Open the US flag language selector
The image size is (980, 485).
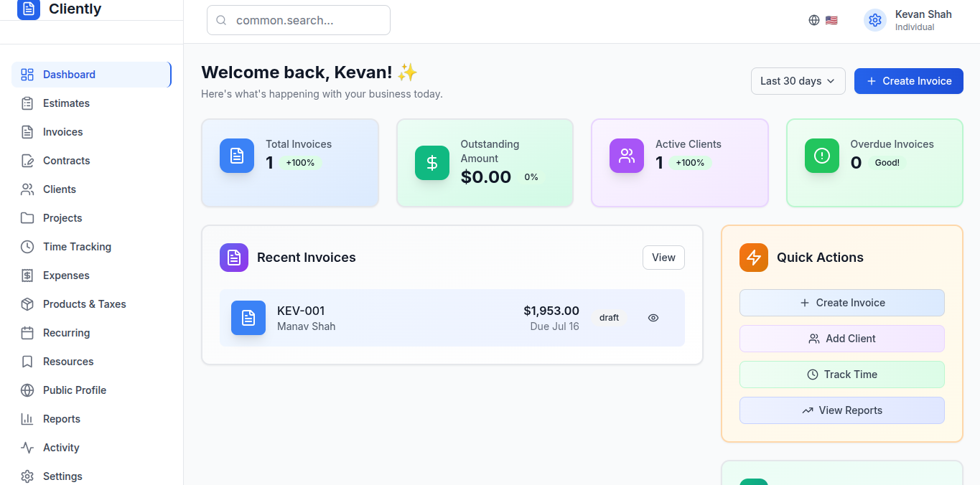[x=831, y=20]
